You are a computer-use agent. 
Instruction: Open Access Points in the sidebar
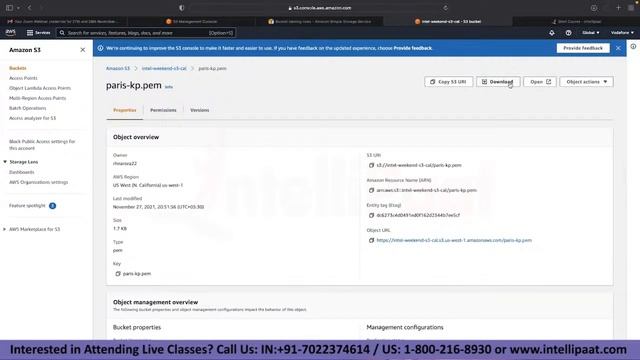[x=23, y=78]
